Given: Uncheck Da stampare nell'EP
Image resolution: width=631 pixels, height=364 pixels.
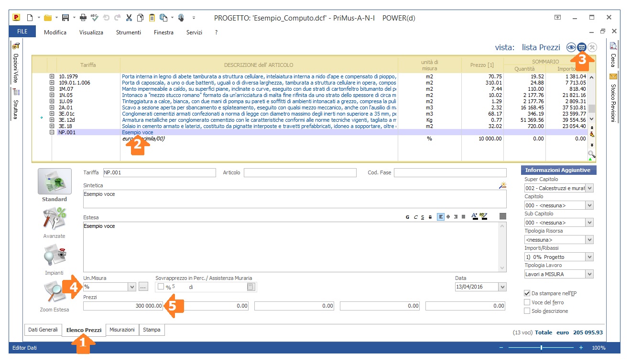Looking at the screenshot, I should (x=527, y=293).
